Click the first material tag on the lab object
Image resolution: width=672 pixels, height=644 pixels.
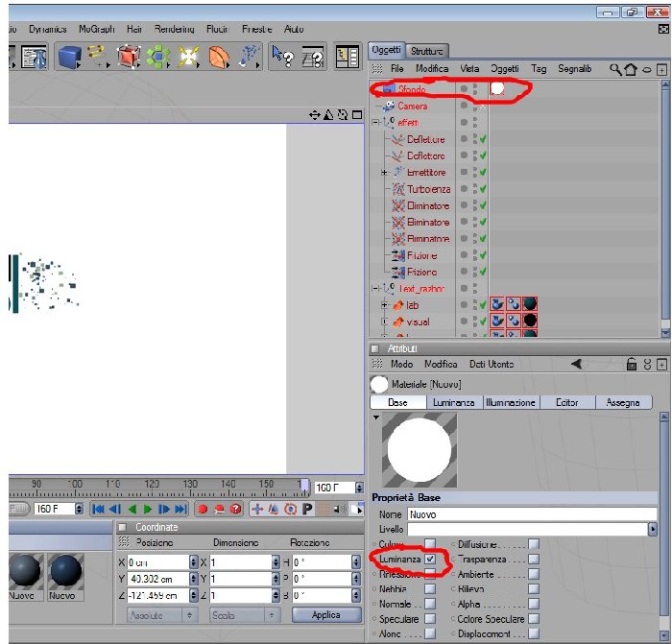click(497, 304)
